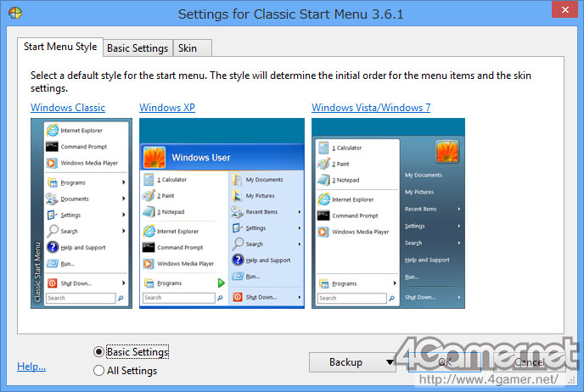Click Internet Explorer icon in Windows Classic preview
Screen dimensions: 584x392
[x=53, y=130]
